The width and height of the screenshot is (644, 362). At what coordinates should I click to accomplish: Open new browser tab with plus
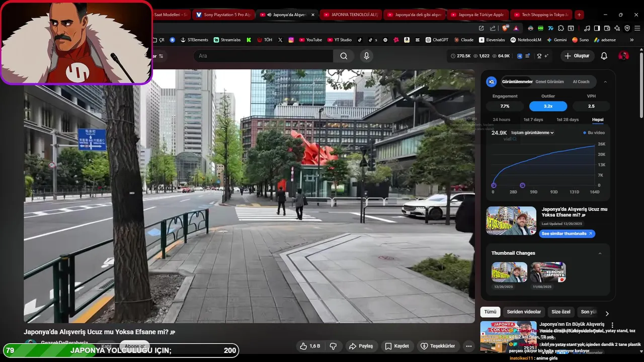coord(579,15)
